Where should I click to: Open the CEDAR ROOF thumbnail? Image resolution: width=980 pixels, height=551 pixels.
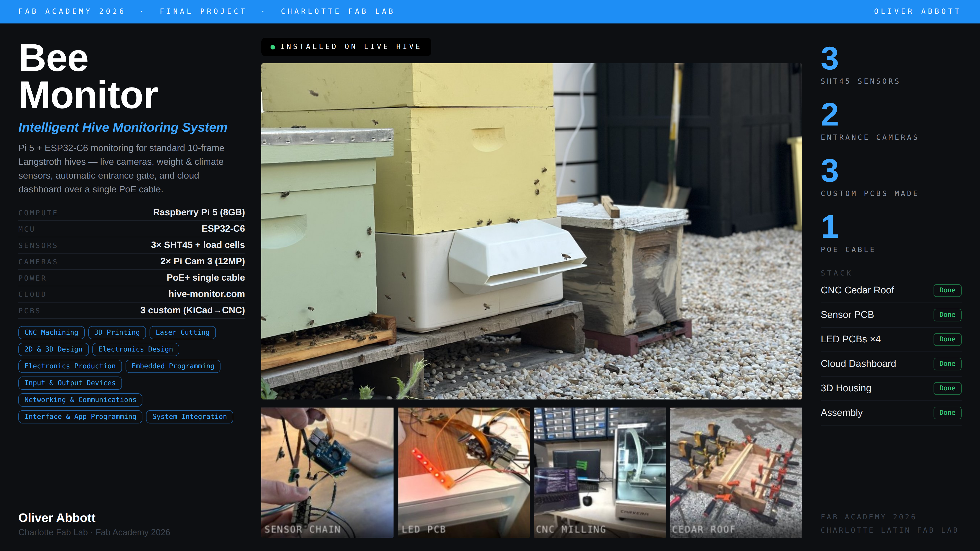click(736, 472)
